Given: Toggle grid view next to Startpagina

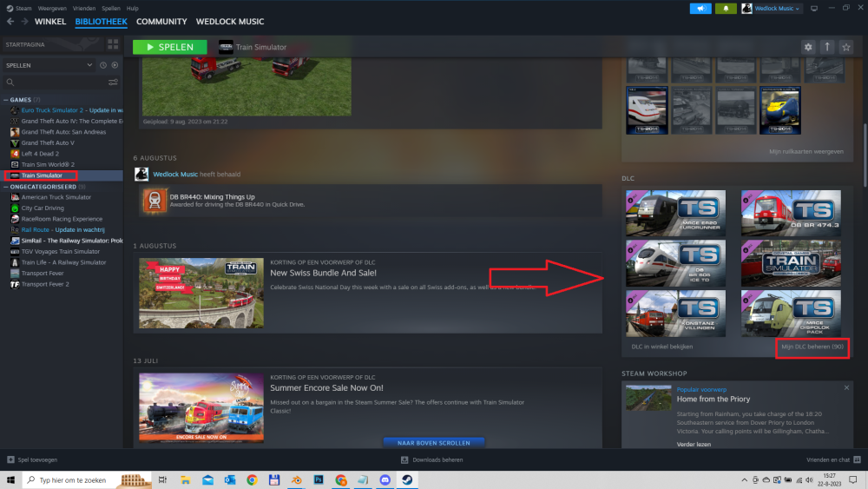Looking at the screenshot, I should tap(112, 43).
